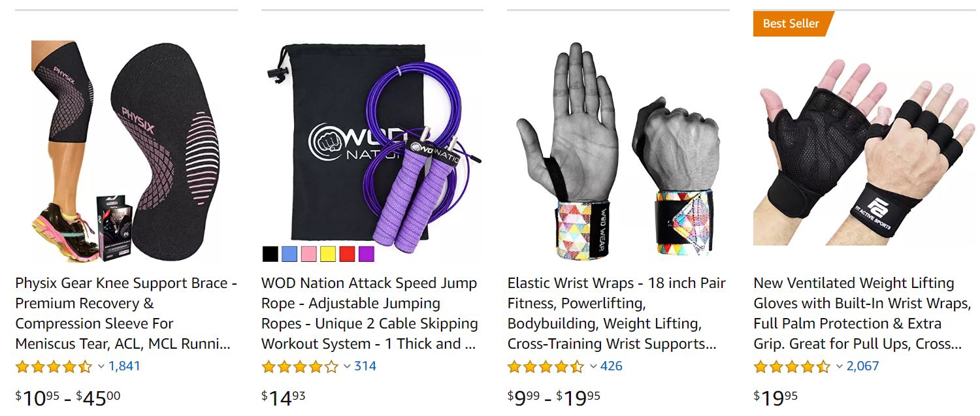
Task: Select the red color swatch
Action: (x=347, y=254)
